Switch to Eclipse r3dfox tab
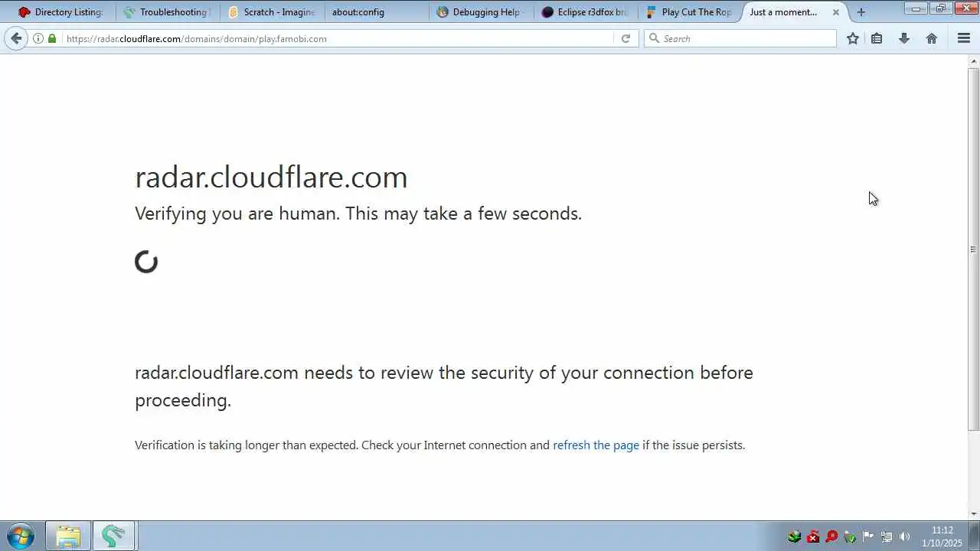Image resolution: width=980 pixels, height=551 pixels. (x=585, y=12)
